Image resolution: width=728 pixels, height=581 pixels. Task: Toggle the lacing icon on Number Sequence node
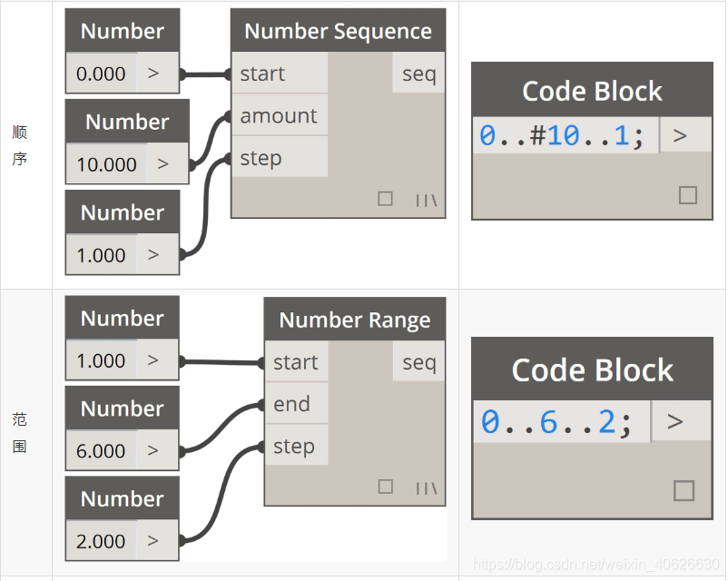[427, 201]
